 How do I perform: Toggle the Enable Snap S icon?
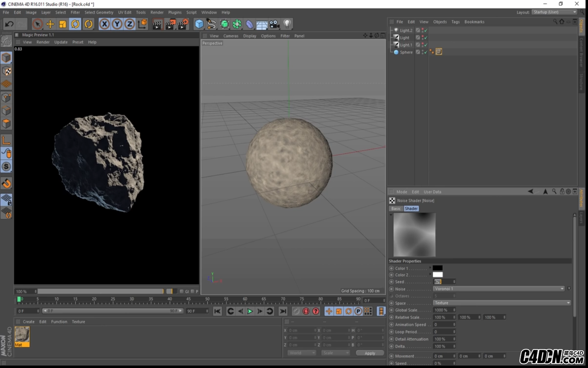[x=6, y=167]
